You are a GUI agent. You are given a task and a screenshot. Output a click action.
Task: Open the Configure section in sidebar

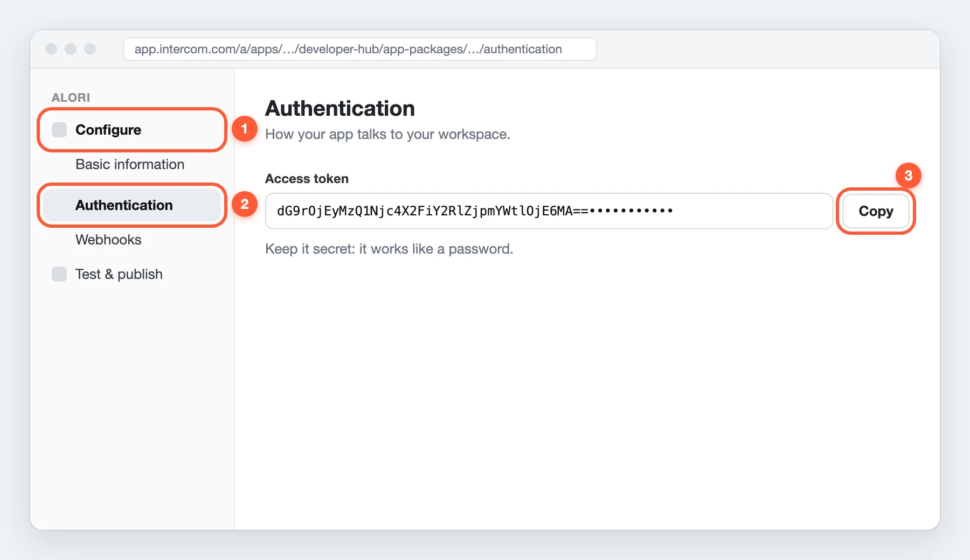coord(131,130)
